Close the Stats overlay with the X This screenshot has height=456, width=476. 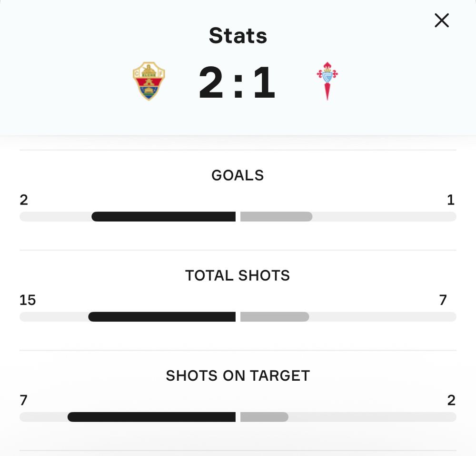(442, 20)
